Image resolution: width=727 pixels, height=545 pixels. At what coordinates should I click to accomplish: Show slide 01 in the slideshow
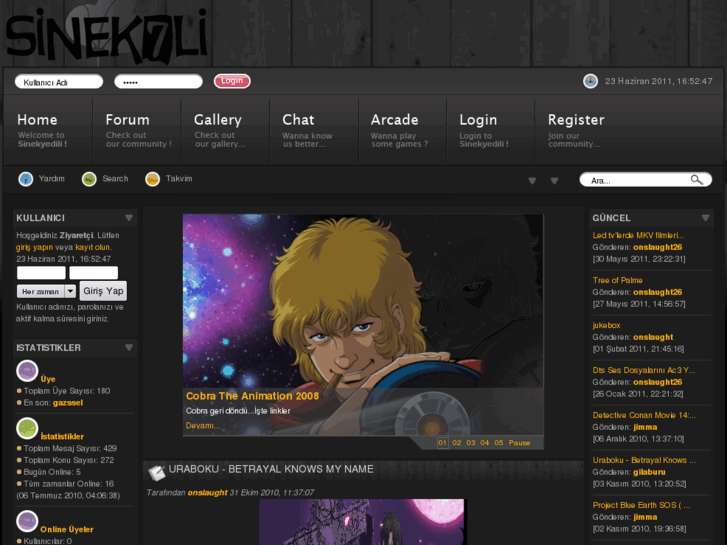(x=442, y=443)
